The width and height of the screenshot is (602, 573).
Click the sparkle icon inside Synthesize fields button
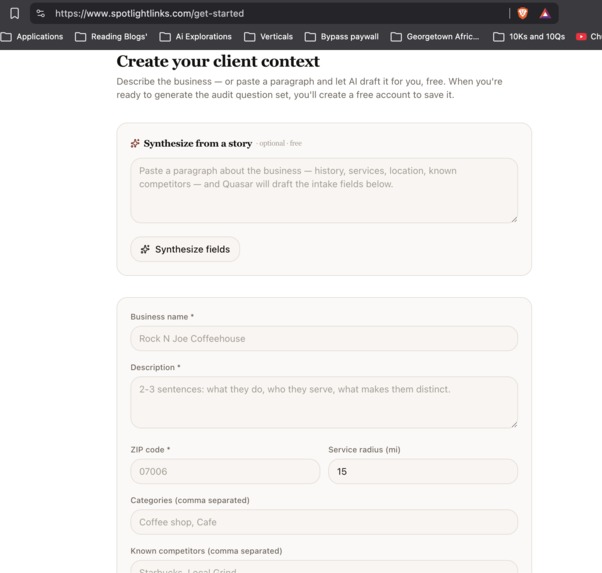145,249
